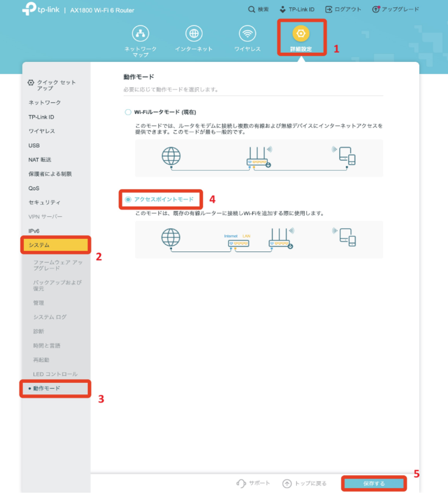Open TP-Link ID from the top bar
Viewport: 448px width, 495px height.
[283, 10]
